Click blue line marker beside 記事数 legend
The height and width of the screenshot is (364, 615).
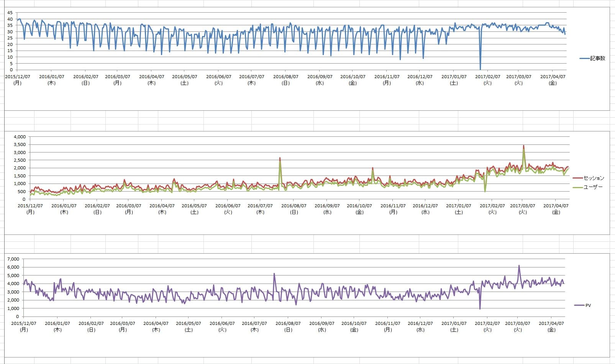(x=584, y=58)
